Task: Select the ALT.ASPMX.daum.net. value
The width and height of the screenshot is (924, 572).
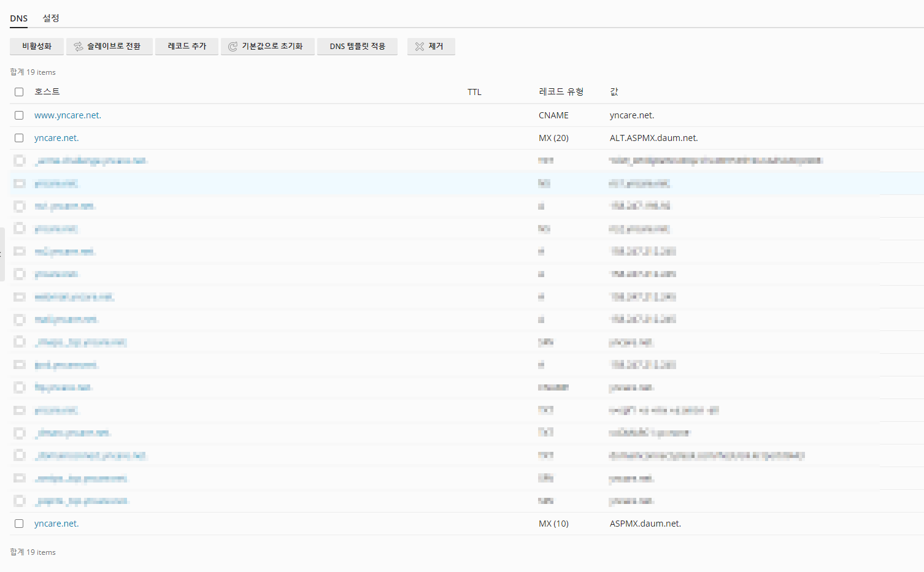Action: (x=653, y=138)
